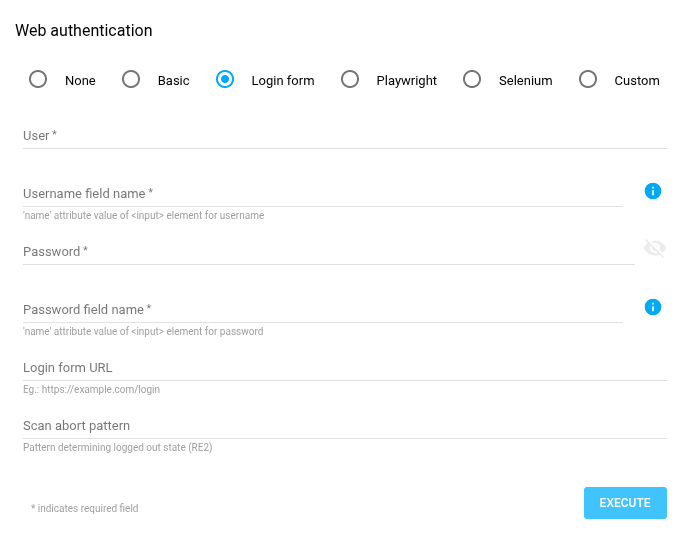Click the 'Playwright' option label text
685x538 pixels.
coord(406,81)
